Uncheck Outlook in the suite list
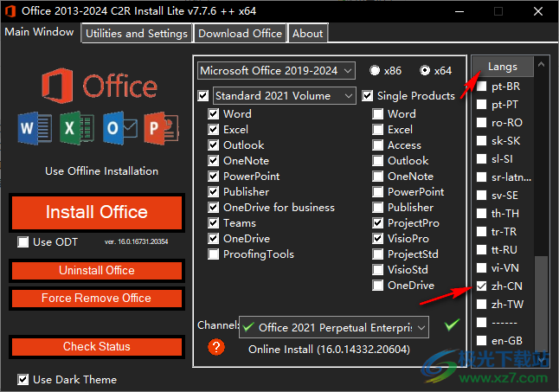Viewport: 559px width, 392px height. coord(214,145)
